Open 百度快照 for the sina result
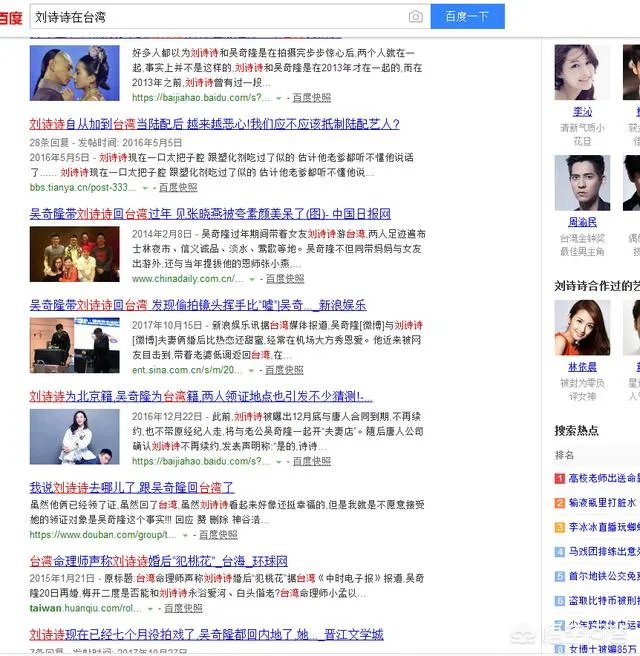Viewport: 640px width, 656px height. 284,370
